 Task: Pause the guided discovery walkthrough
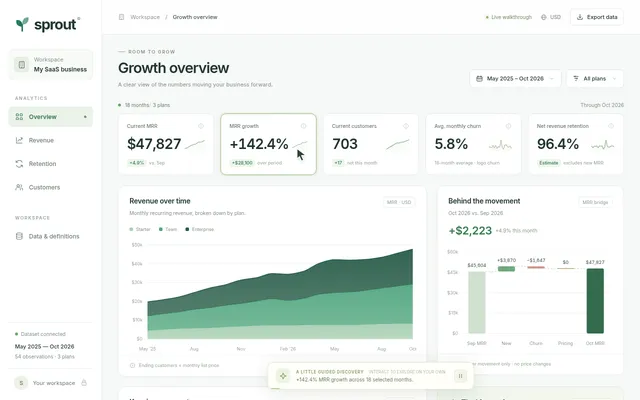click(460, 376)
